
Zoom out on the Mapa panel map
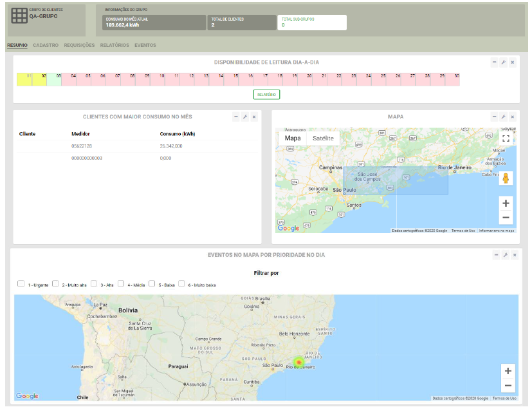pyautogui.click(x=506, y=218)
